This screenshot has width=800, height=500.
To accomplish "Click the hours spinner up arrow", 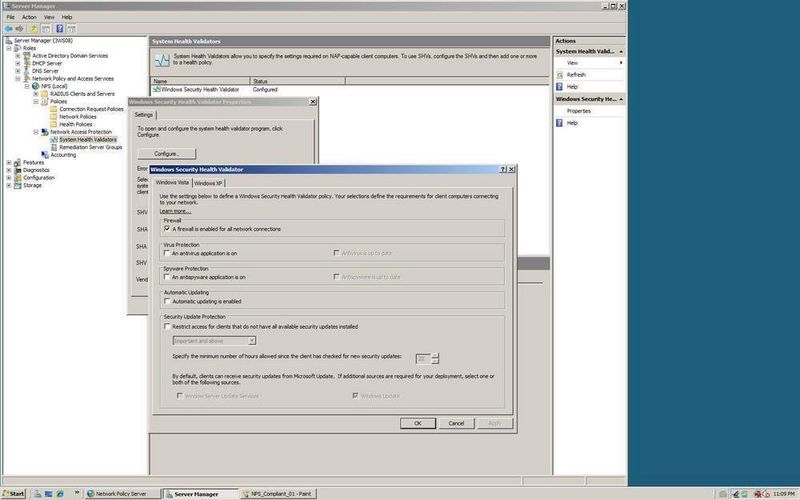I will tap(435, 356).
